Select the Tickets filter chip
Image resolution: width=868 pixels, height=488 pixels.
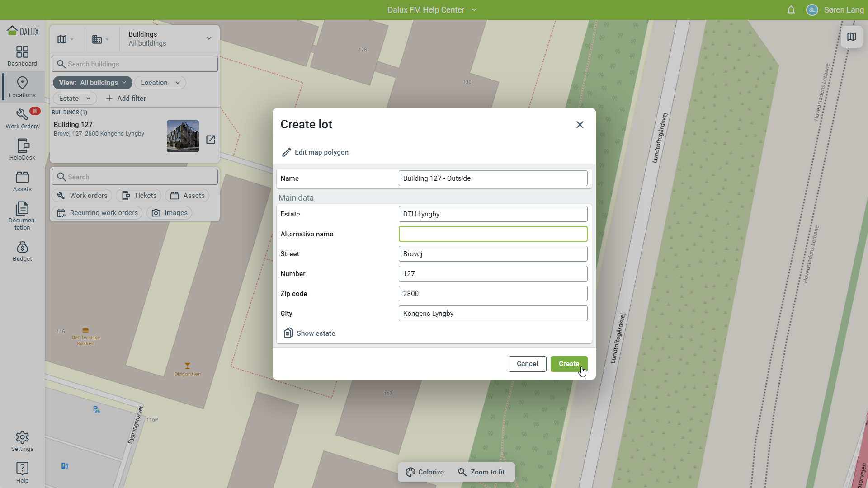pyautogui.click(x=139, y=196)
